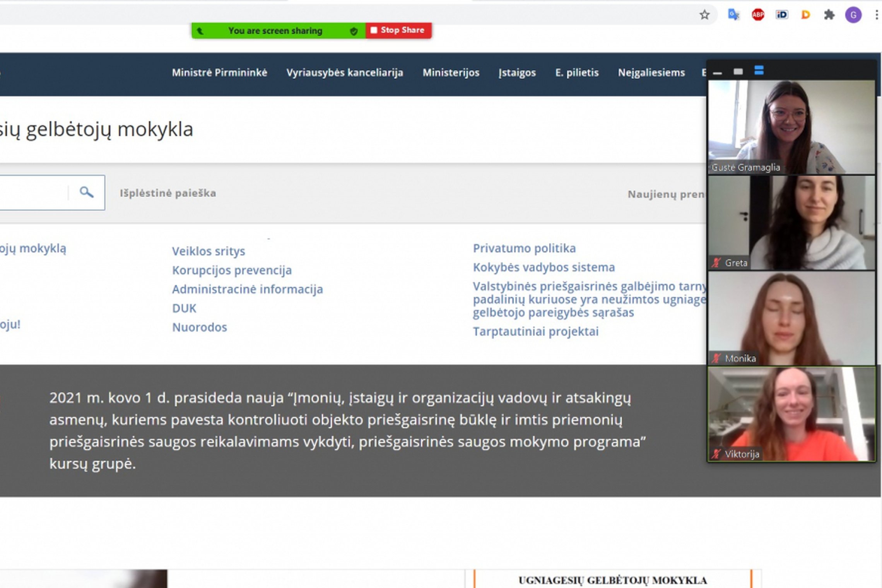This screenshot has width=882, height=588.
Task: Open the Valstybinės priešgaisrinės gelbėjimo tarnybos list link
Action: pyautogui.click(x=590, y=299)
